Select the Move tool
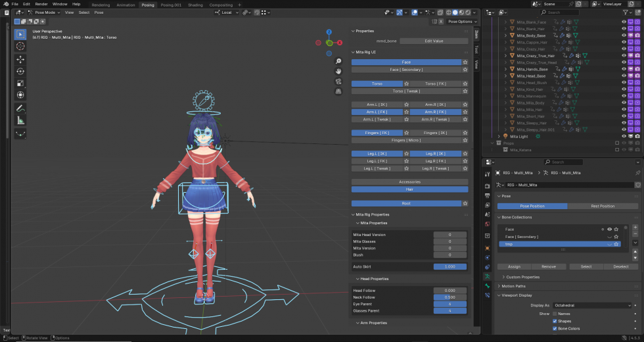 pos(20,59)
